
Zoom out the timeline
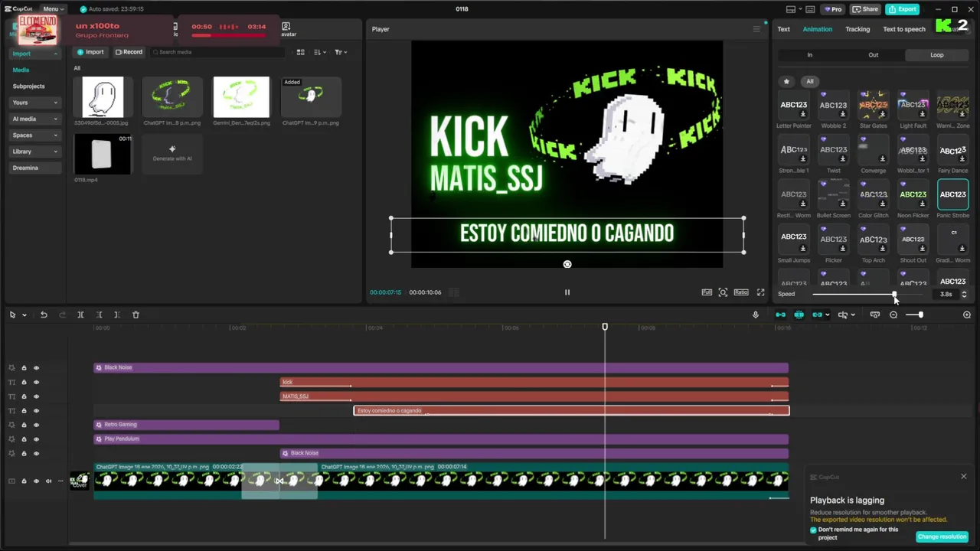click(x=893, y=315)
